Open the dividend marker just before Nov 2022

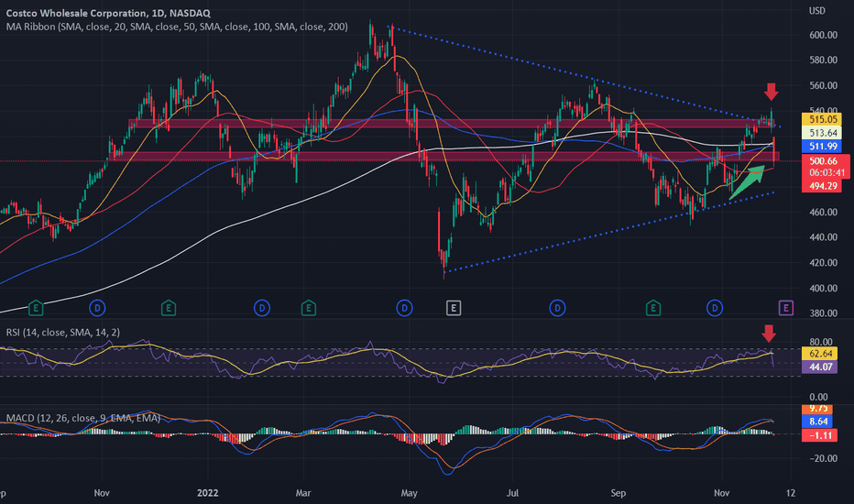[x=715, y=309]
